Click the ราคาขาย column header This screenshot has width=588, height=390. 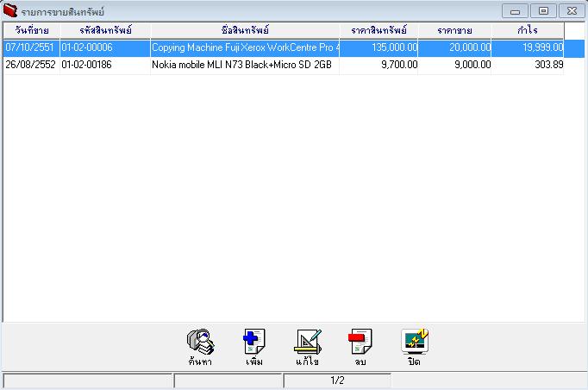point(454,31)
